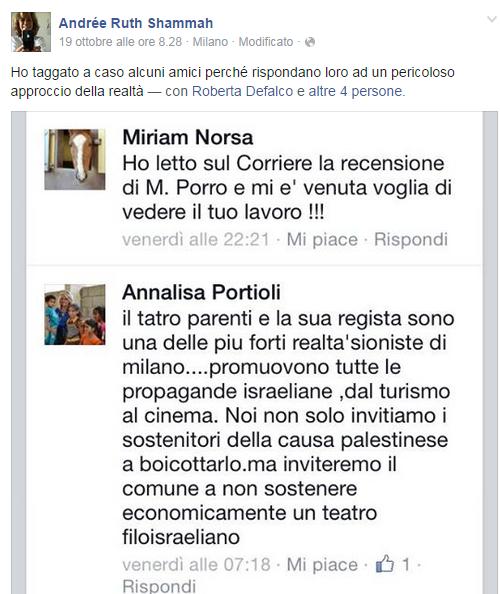Open tagged friend Roberta Defalco
Screen dimensions: 500x594
[x=242, y=91]
